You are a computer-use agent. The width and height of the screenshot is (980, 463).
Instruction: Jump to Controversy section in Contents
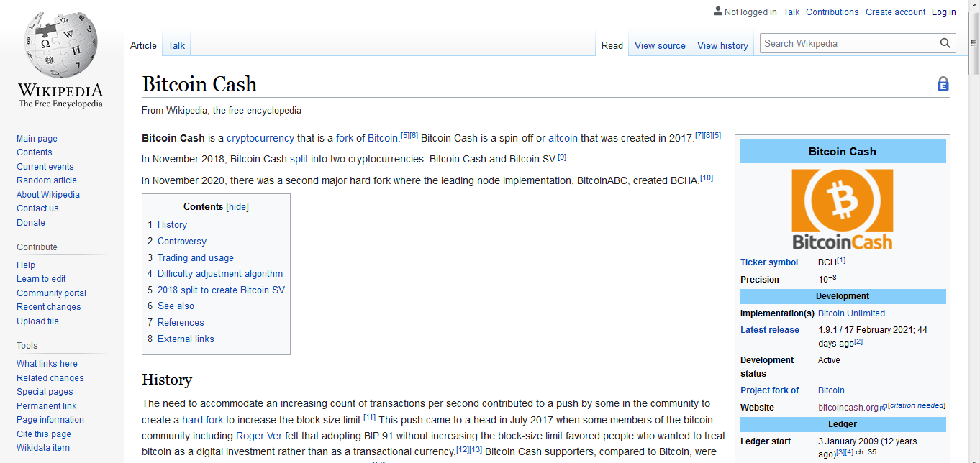point(182,242)
